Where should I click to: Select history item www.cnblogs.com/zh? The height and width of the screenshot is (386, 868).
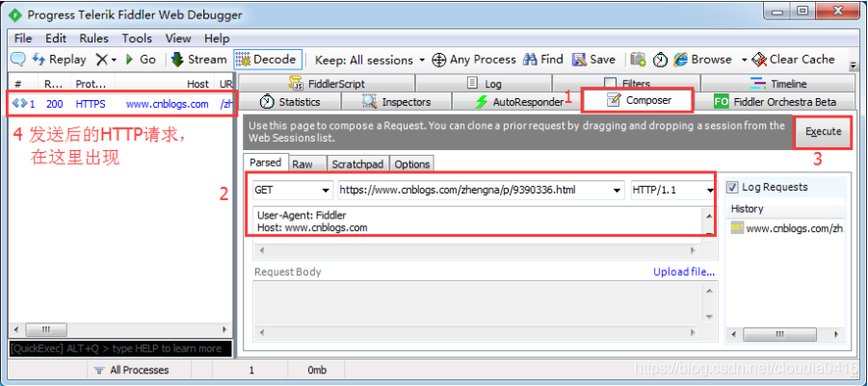point(788,228)
